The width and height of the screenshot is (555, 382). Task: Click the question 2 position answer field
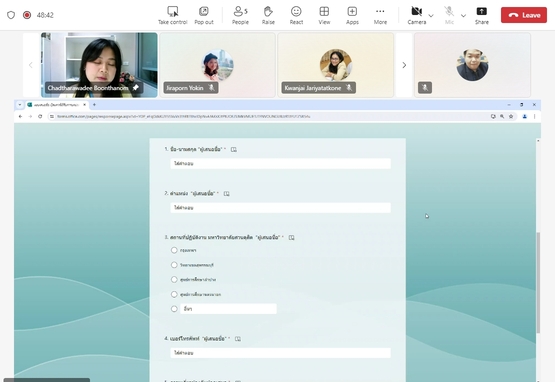point(280,207)
